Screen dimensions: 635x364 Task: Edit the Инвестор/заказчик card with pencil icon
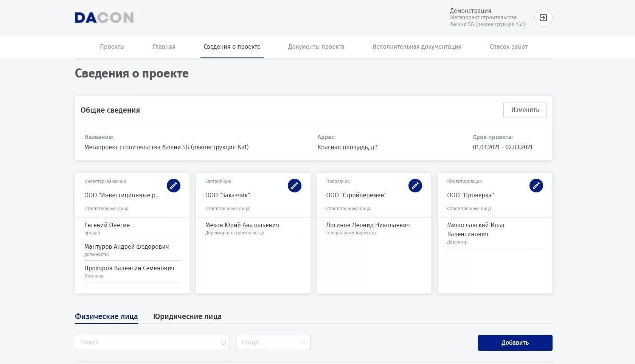point(174,186)
